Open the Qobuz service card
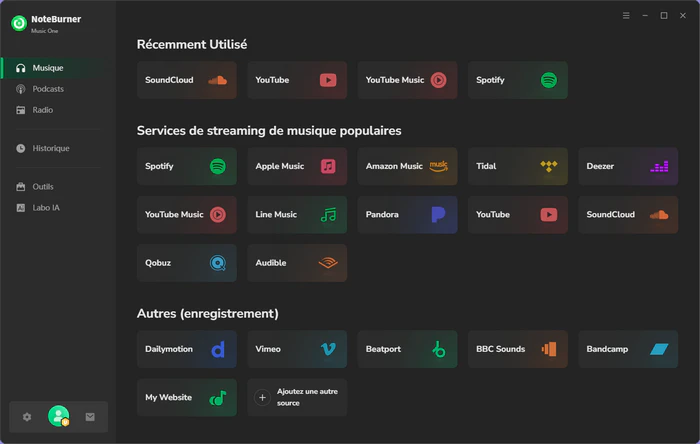Image resolution: width=700 pixels, height=444 pixels. 187,263
